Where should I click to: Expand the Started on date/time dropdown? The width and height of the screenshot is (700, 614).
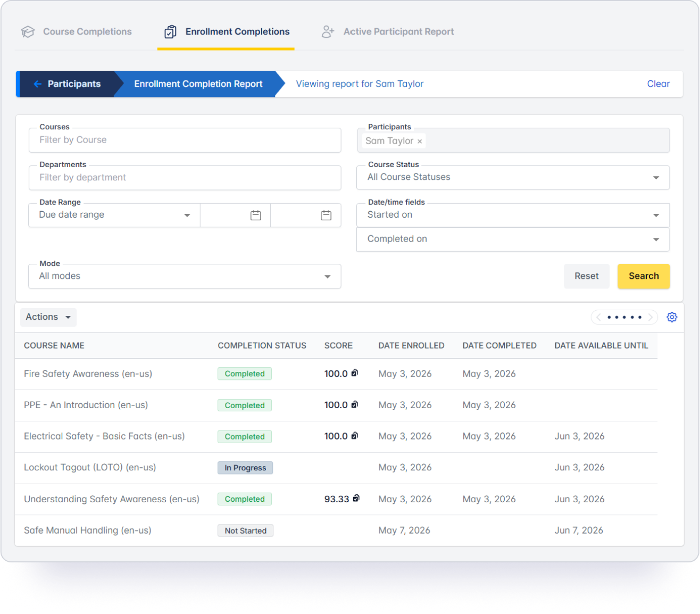point(513,215)
